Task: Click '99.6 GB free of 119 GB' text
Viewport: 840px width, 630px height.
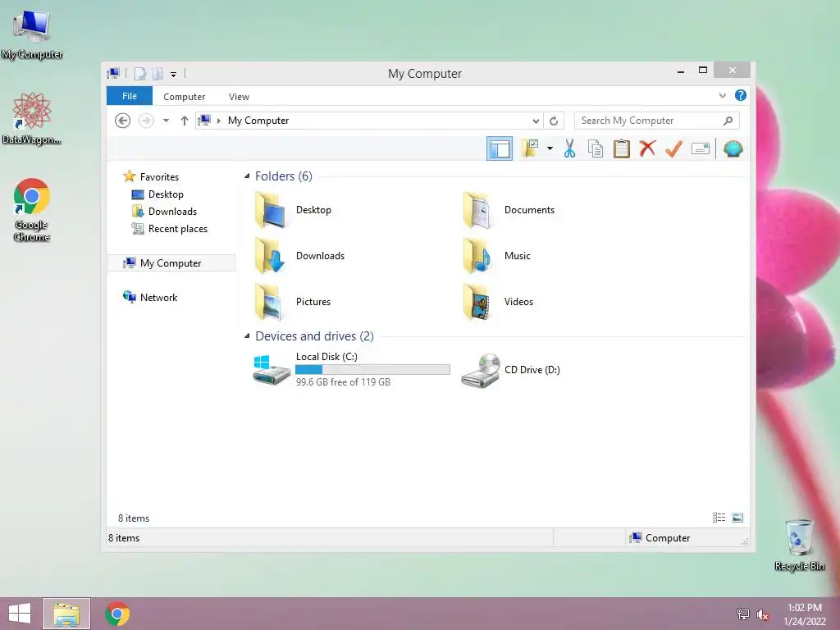Action: [344, 382]
